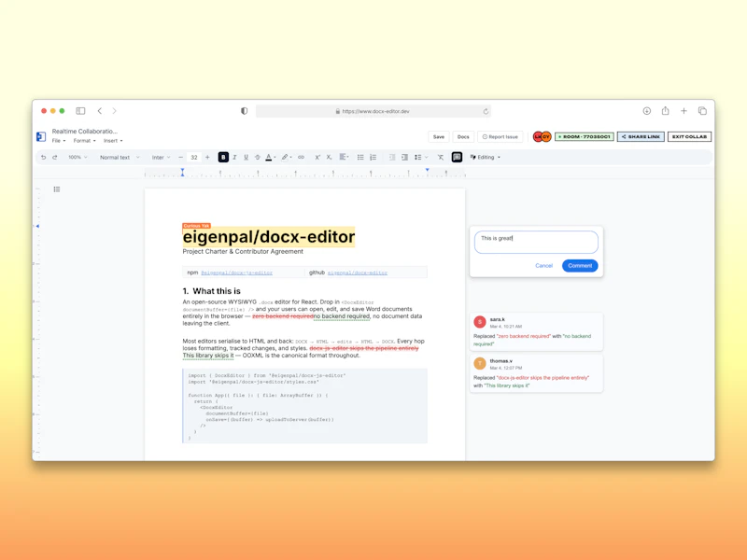
Task: Toggle bulleted list
Action: click(360, 157)
